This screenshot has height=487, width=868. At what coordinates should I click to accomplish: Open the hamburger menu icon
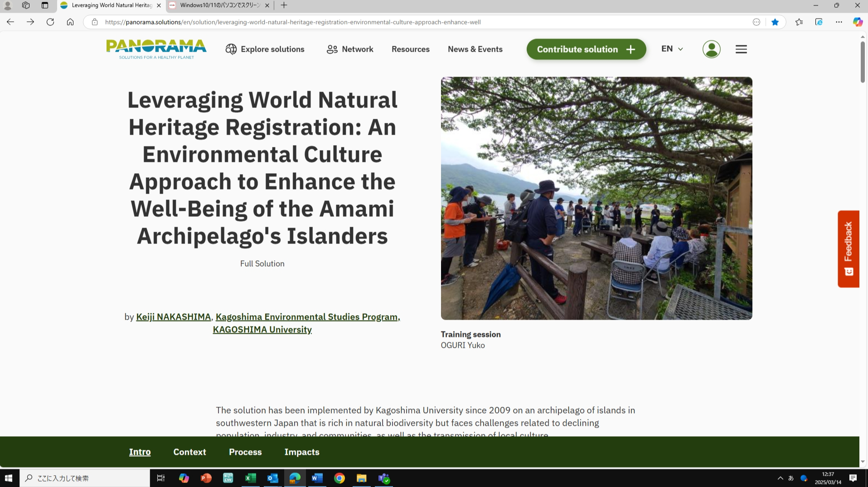(741, 49)
